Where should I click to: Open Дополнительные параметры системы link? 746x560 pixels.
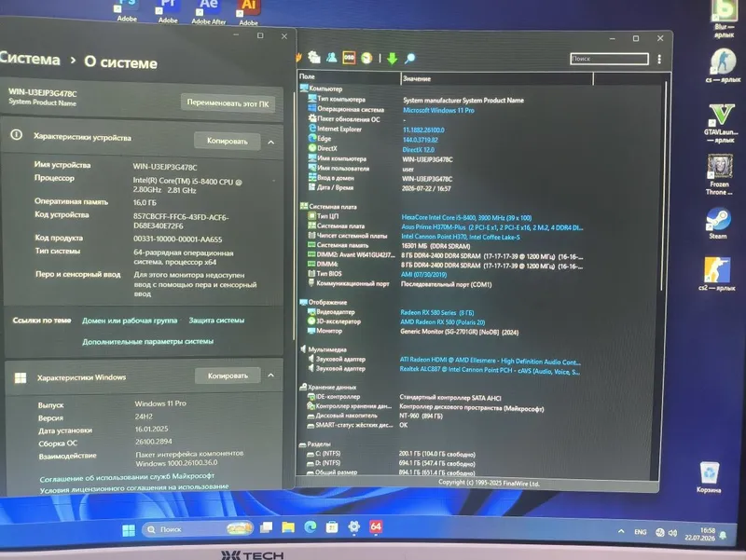[x=147, y=341]
